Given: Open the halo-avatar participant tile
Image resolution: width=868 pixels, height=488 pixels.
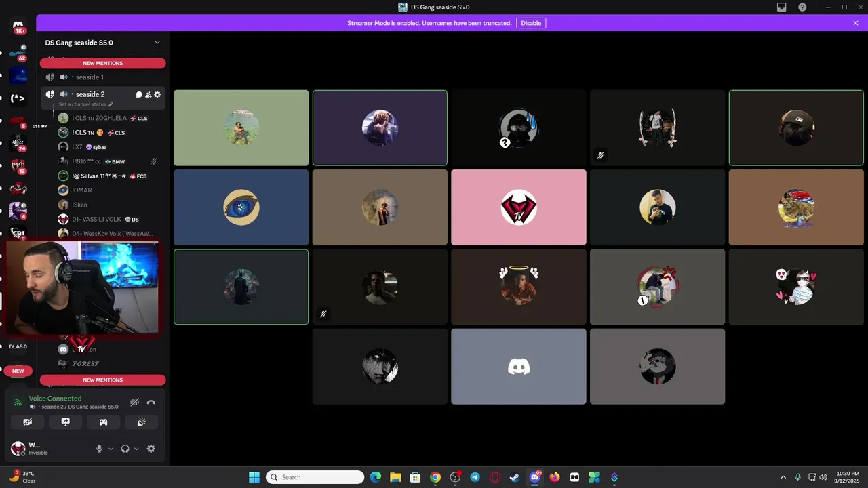Looking at the screenshot, I should [x=519, y=287].
